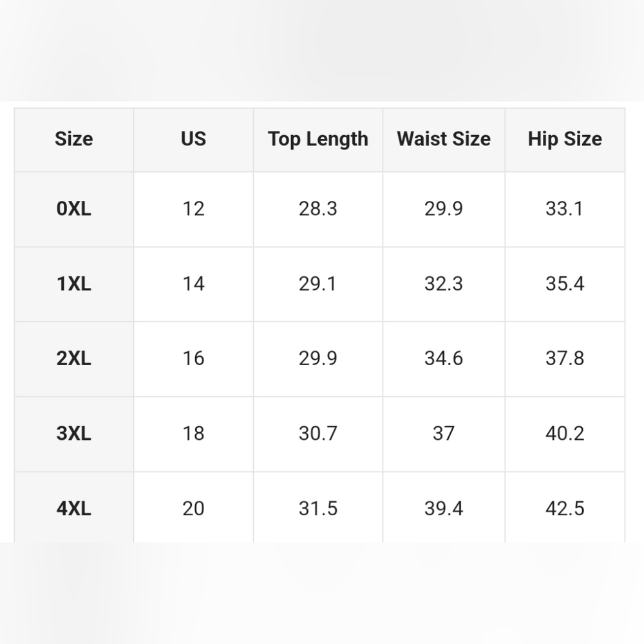Select the 2XL size row label
This screenshot has height=644, width=644.
74,359
